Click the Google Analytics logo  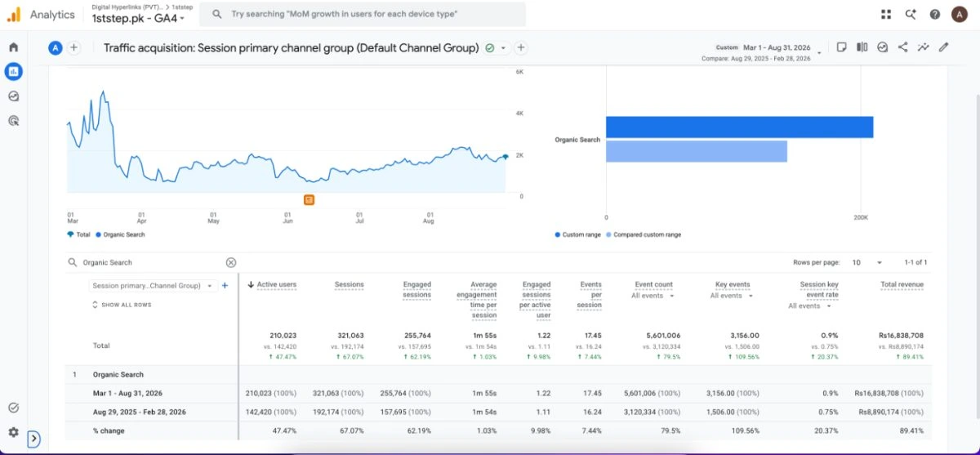click(14, 14)
